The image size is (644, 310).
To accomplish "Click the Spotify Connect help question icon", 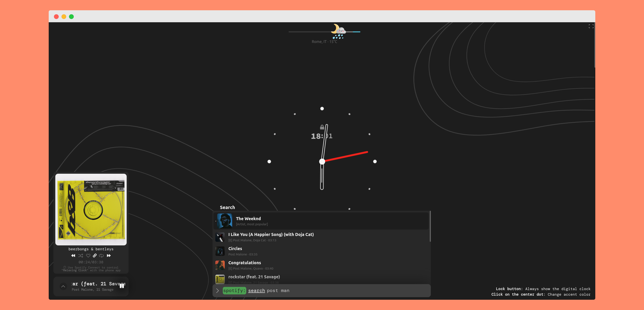I will pyautogui.click(x=65, y=267).
